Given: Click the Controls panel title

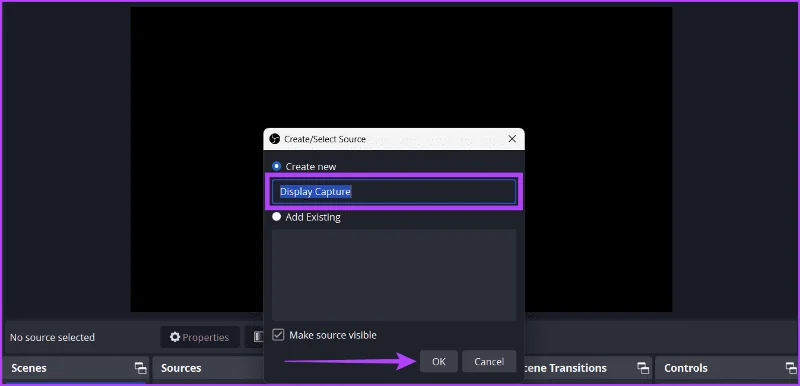Looking at the screenshot, I should coord(686,368).
